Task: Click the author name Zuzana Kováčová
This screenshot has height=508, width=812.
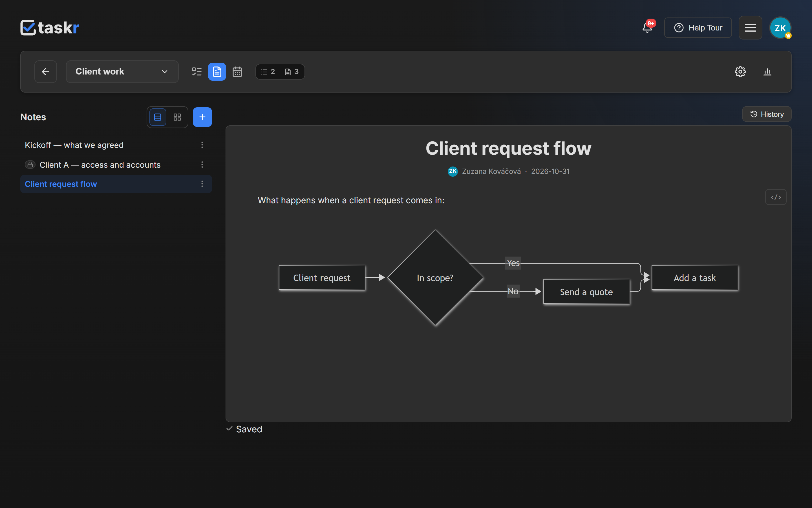Action: pyautogui.click(x=491, y=171)
